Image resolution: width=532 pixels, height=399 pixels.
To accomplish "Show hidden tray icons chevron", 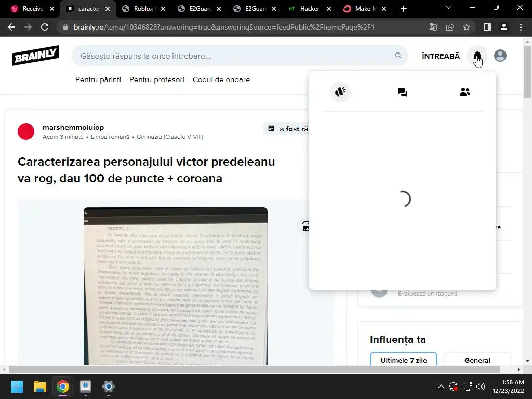I will (441, 387).
